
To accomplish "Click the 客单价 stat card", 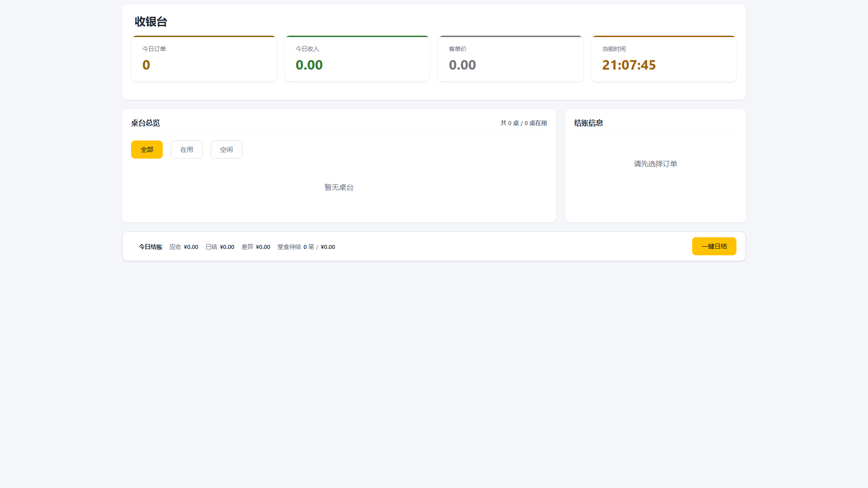I will coord(510,59).
